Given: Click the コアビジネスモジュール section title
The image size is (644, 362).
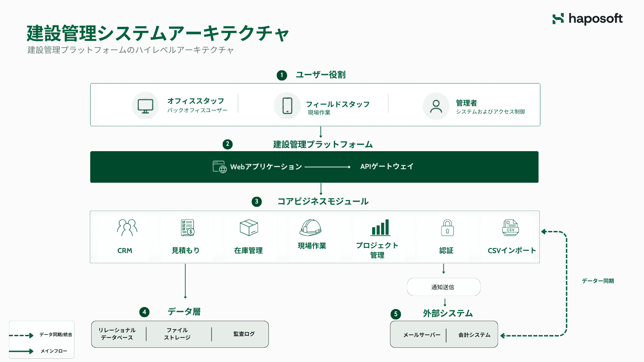Looking at the screenshot, I should click(323, 201).
